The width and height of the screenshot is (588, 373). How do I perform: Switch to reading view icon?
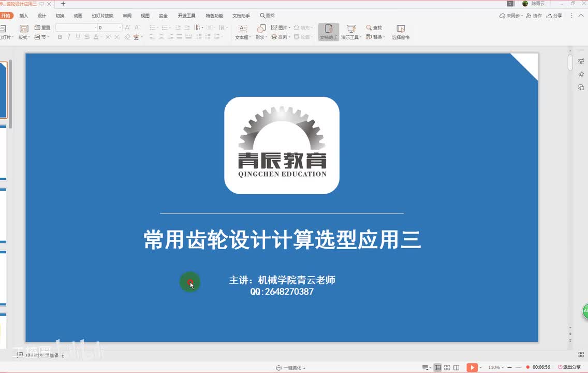pyautogui.click(x=457, y=367)
